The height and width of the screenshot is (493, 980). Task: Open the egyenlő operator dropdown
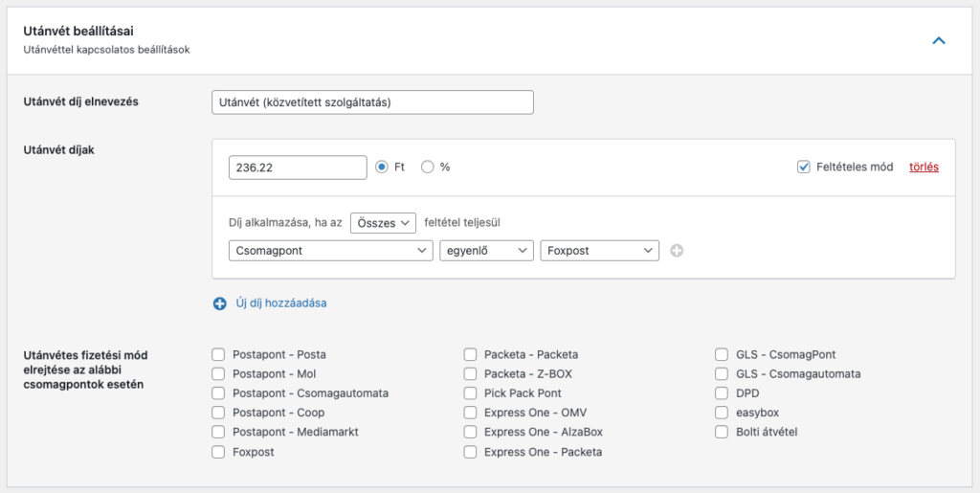pos(485,251)
